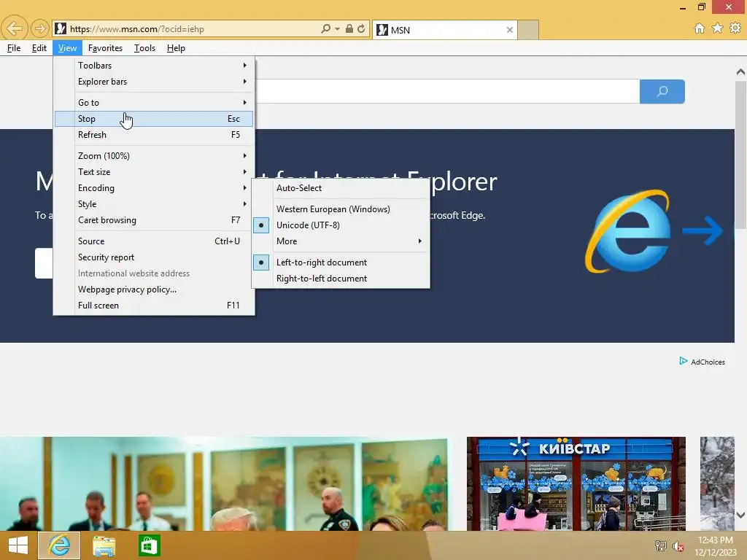
Task: Toggle Caret browsing
Action: pos(154,220)
